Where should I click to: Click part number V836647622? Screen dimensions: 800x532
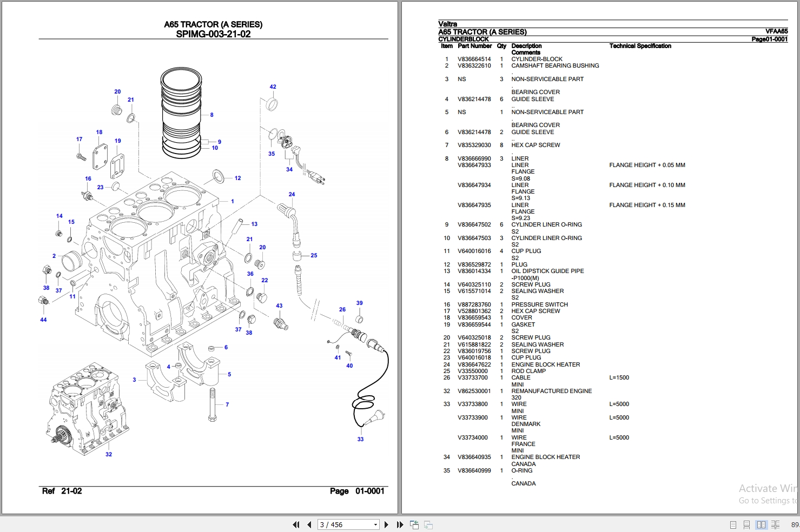pyautogui.click(x=474, y=365)
